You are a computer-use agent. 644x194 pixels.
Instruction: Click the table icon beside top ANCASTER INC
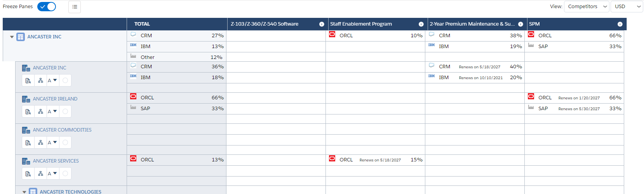(x=21, y=37)
